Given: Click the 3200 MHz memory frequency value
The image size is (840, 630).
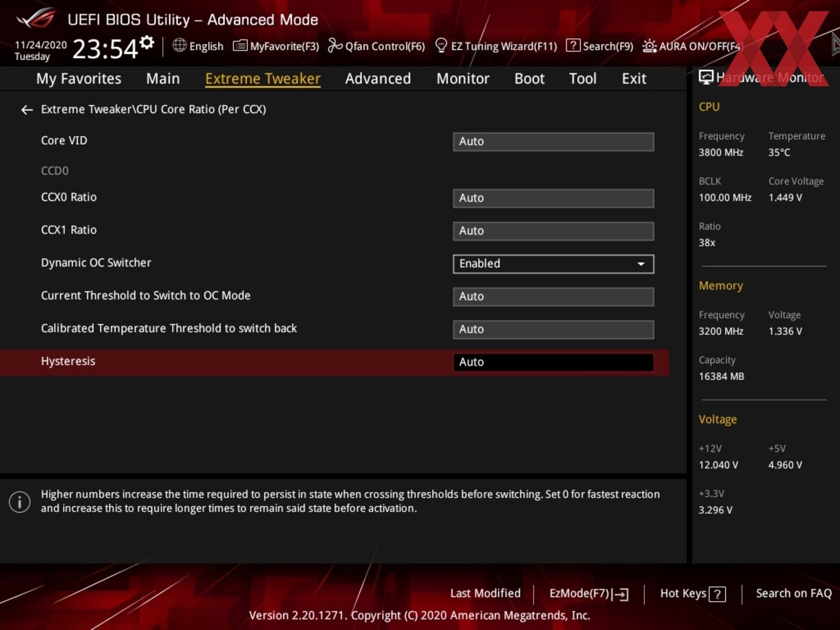Looking at the screenshot, I should 721,331.
